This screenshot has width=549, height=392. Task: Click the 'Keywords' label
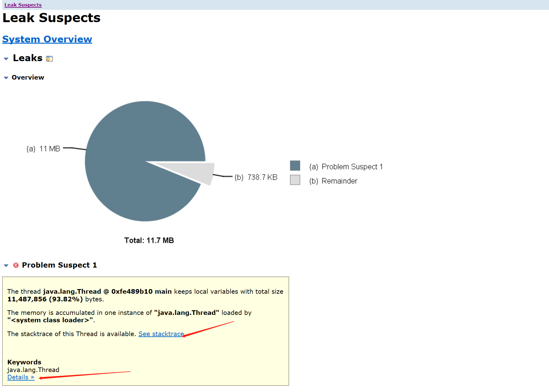point(24,362)
